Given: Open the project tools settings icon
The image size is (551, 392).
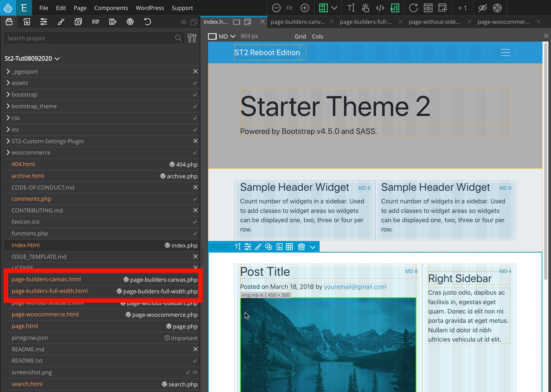Looking at the screenshot, I should (192, 38).
